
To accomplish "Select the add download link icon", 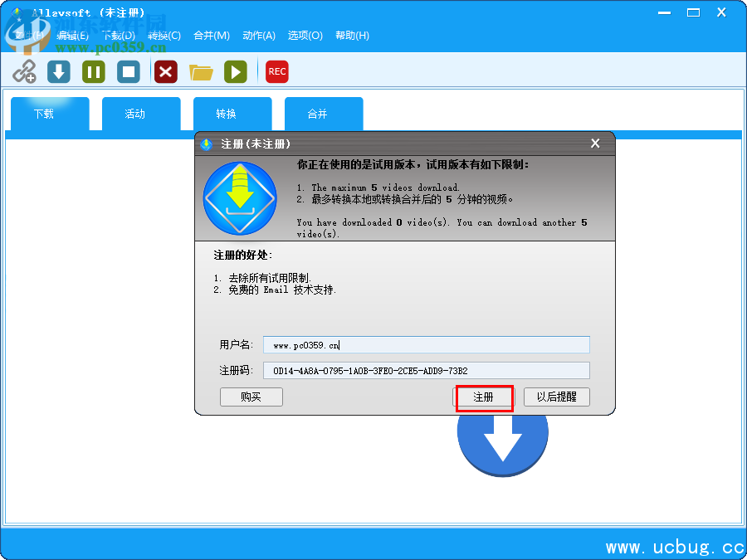I will [x=25, y=71].
